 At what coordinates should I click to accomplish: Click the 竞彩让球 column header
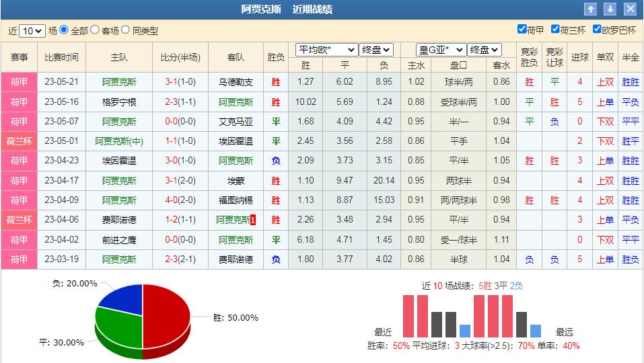click(554, 57)
